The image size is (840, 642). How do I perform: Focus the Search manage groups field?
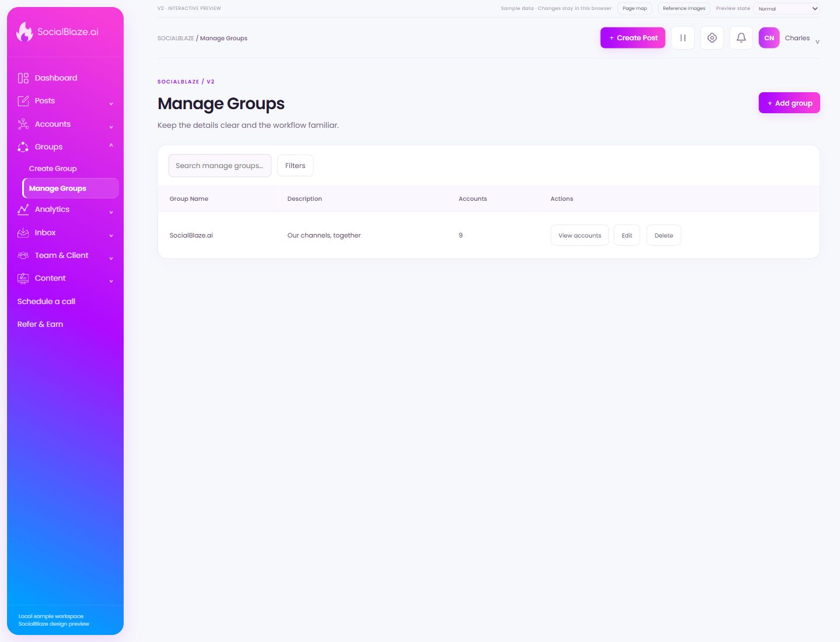pos(220,166)
